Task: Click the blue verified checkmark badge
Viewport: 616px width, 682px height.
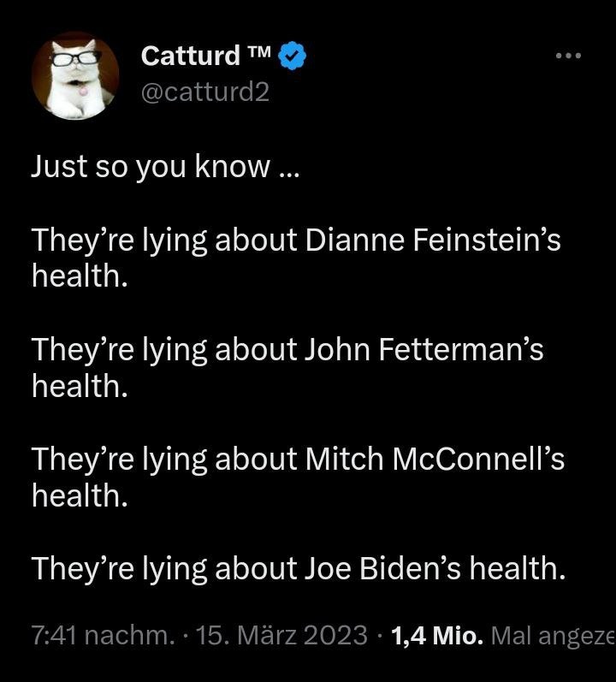Action: (294, 56)
